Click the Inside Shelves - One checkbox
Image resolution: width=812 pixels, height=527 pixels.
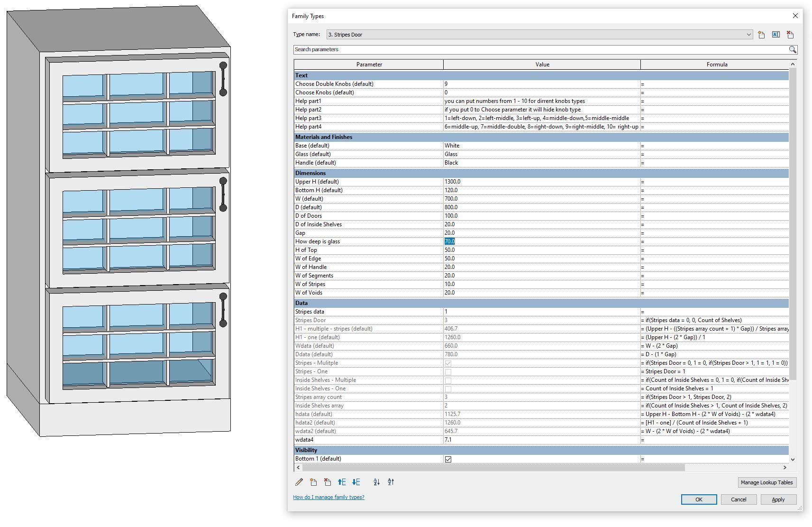click(448, 389)
